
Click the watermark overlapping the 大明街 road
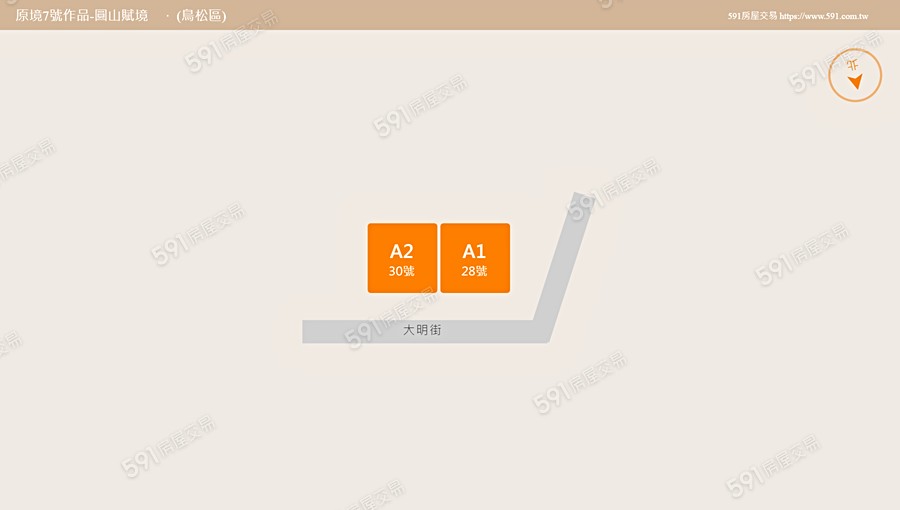tap(390, 318)
